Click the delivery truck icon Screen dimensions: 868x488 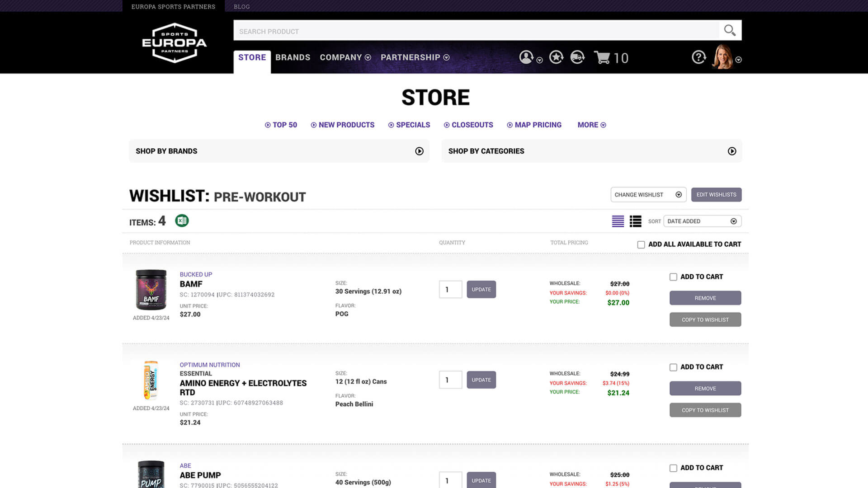(577, 57)
